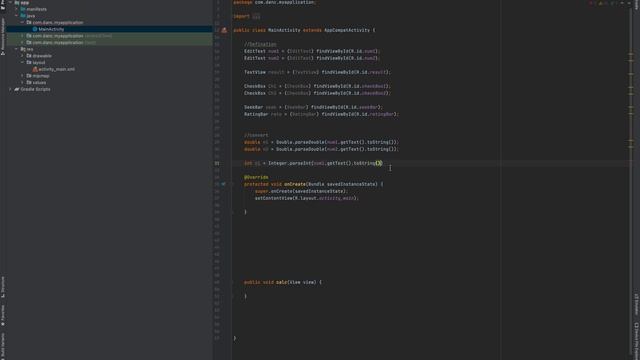Fold the onCreate method using gutter marker
This screenshot has width=640, height=360.
pyautogui.click(x=233, y=184)
